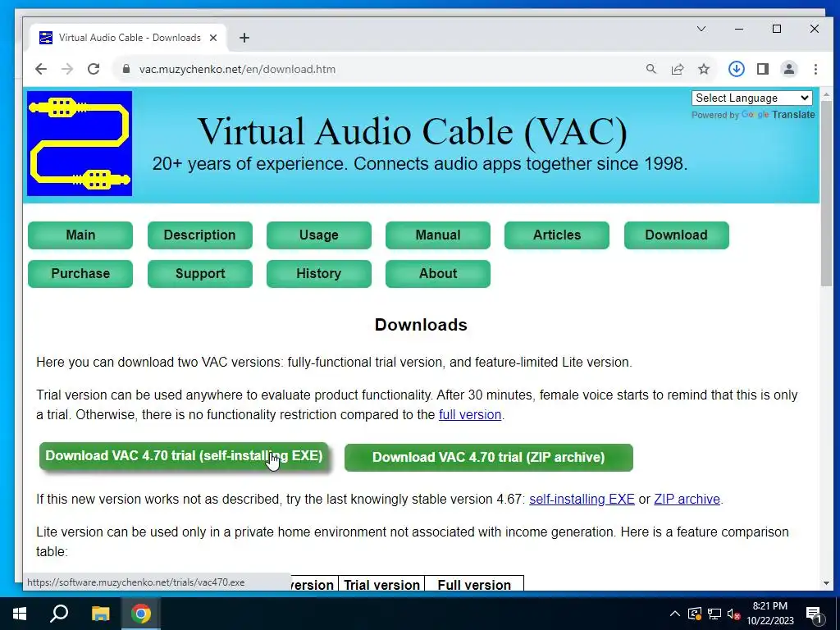Click the Chrome taskbar icon
The height and width of the screenshot is (630, 840).
coord(141,614)
